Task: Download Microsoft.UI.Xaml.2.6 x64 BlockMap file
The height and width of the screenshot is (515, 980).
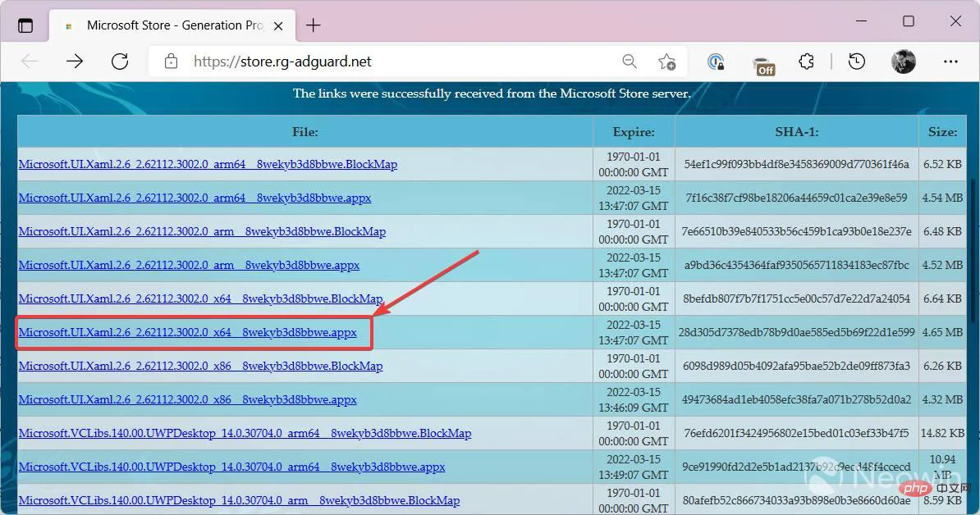Action: tap(200, 299)
